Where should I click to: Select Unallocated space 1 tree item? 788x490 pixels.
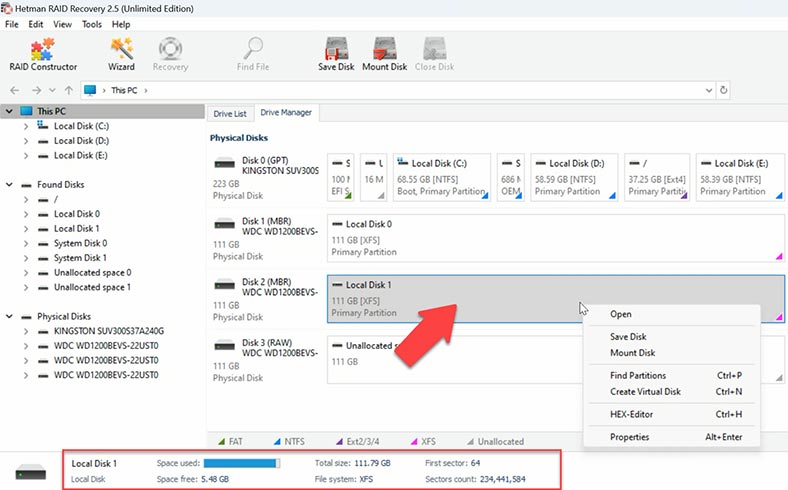tap(92, 287)
